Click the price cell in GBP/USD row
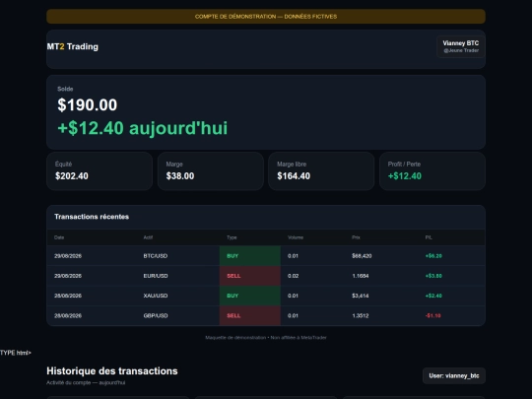Image resolution: width=532 pixels, height=399 pixels. 360,315
